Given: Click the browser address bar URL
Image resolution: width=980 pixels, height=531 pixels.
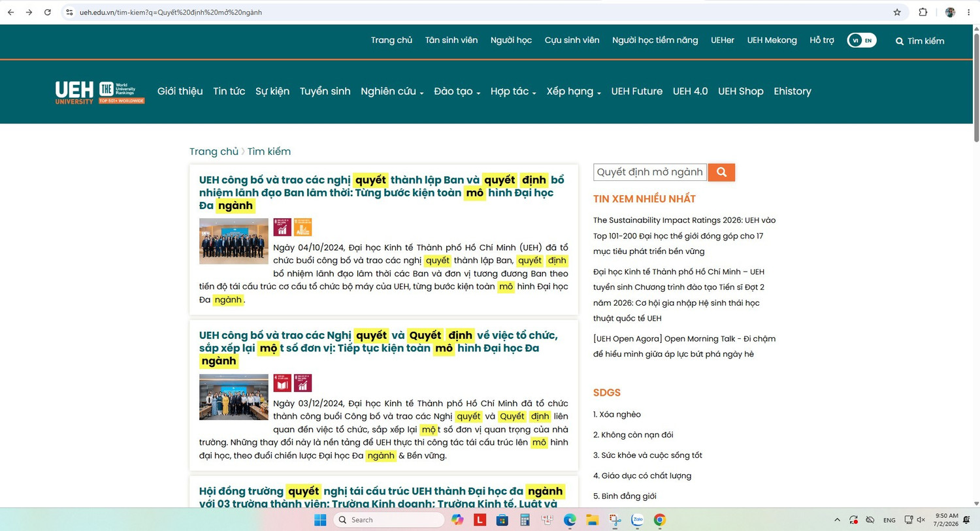Looking at the screenshot, I should pos(171,12).
